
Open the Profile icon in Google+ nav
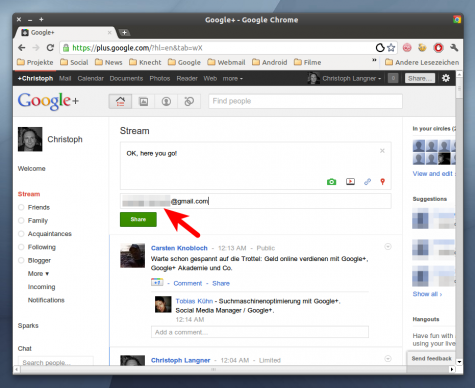[x=166, y=101]
